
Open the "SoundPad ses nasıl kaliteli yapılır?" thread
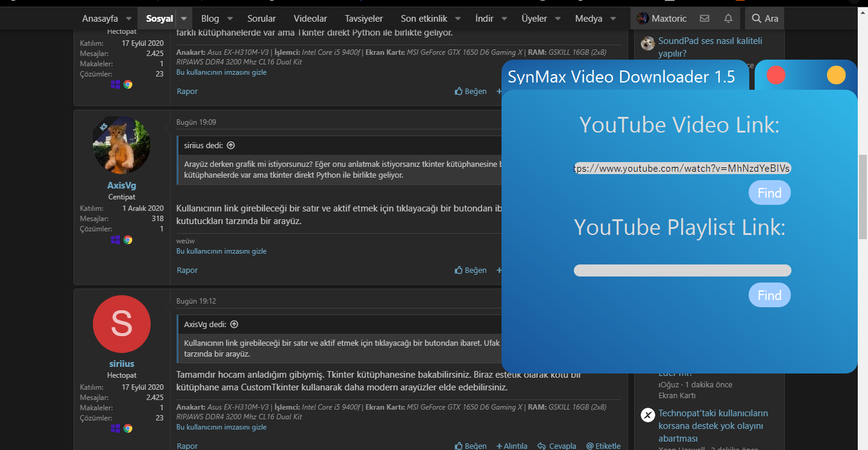(710, 47)
